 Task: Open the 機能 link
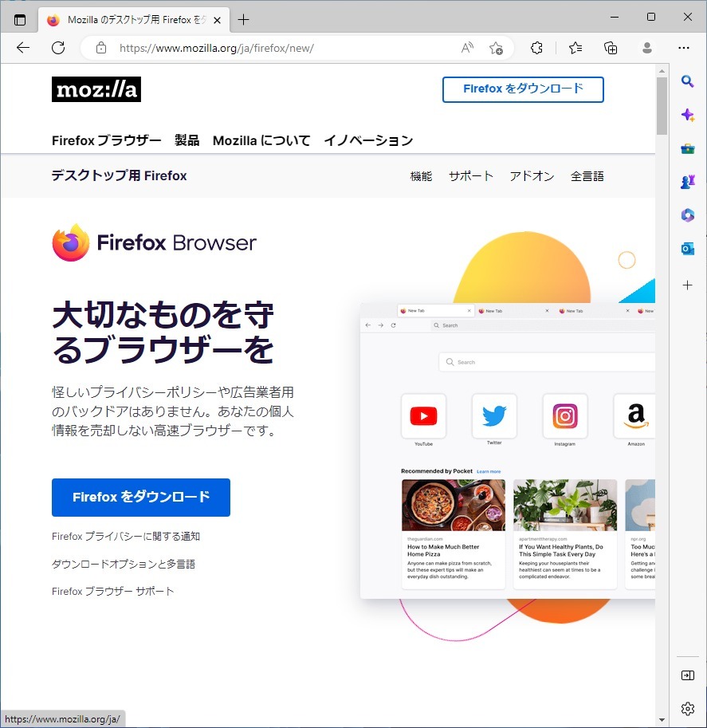click(421, 176)
